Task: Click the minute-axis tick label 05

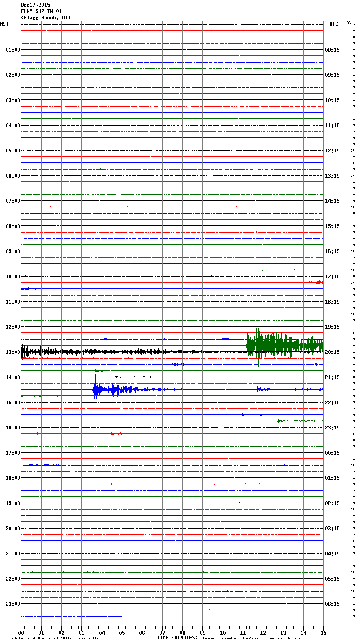Action: click(x=122, y=633)
